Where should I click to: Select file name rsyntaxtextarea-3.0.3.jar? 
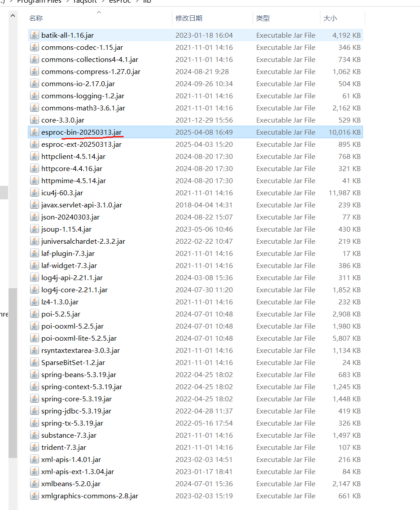[81, 350]
